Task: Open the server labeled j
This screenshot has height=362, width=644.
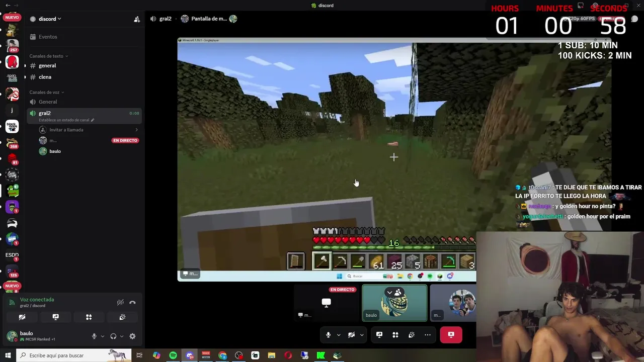Action: click(12, 110)
